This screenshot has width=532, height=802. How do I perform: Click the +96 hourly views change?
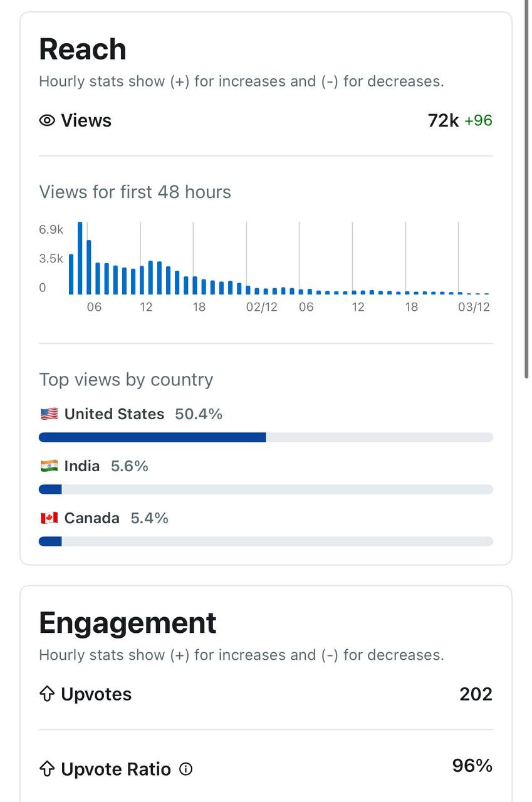click(478, 120)
